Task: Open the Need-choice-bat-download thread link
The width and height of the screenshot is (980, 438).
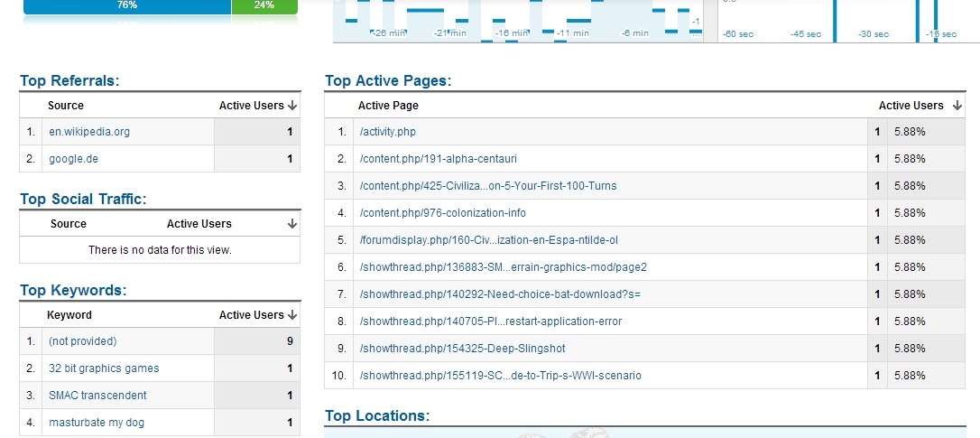Action: click(500, 294)
